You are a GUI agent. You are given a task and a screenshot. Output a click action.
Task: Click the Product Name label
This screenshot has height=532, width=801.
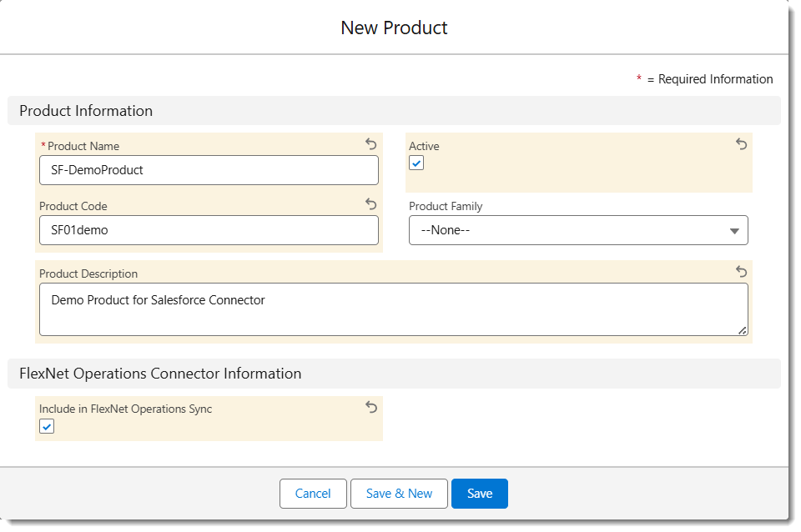[x=83, y=146]
